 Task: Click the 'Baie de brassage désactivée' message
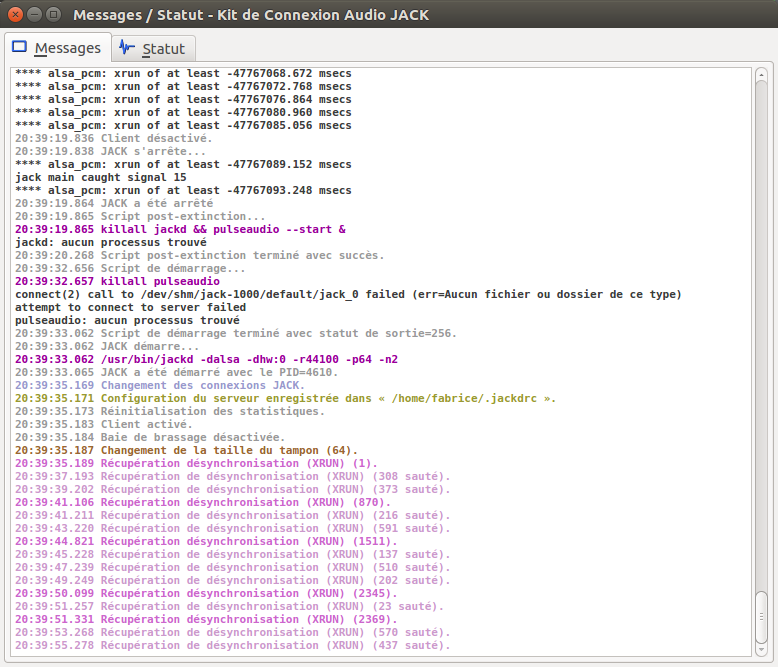point(149,437)
